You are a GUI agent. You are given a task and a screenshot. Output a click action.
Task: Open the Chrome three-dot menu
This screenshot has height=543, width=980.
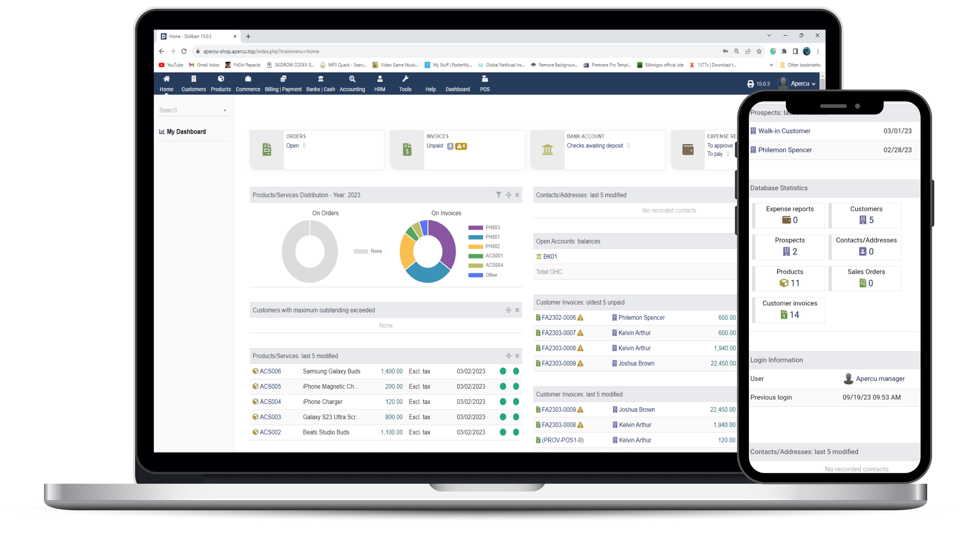click(818, 51)
